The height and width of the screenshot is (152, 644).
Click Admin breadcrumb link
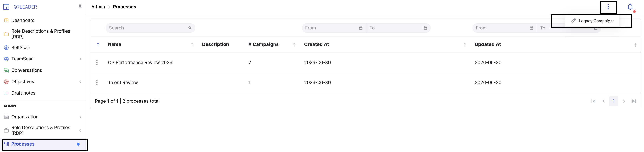(x=98, y=7)
